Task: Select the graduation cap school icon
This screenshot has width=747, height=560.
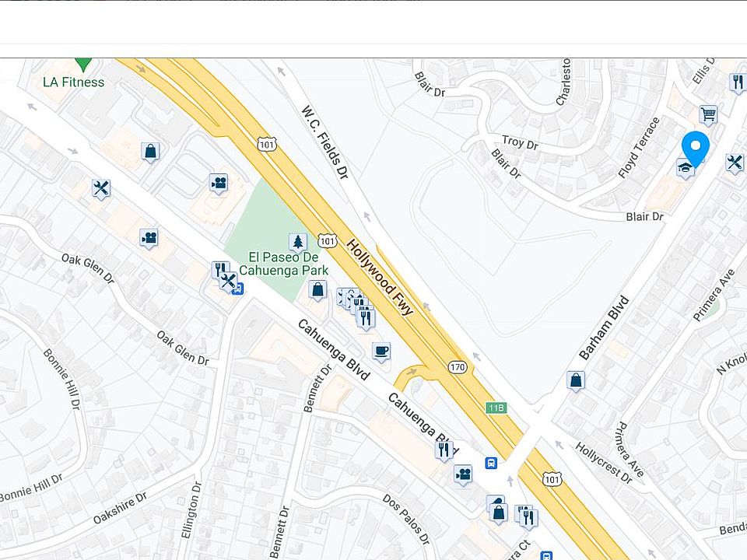Action: click(685, 168)
